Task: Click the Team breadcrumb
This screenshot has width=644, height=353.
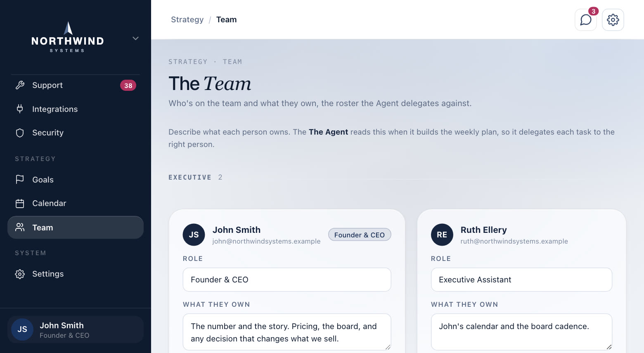Action: pyautogui.click(x=226, y=19)
